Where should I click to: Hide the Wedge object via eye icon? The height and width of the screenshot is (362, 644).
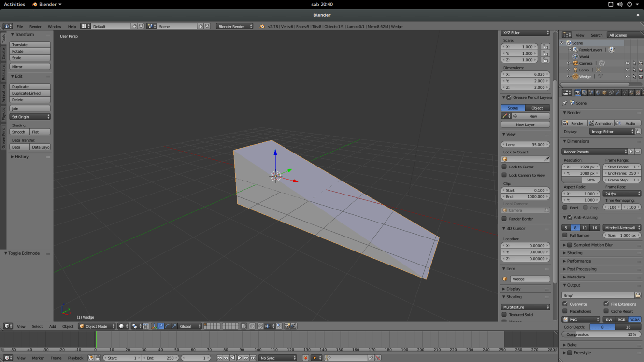click(627, 77)
